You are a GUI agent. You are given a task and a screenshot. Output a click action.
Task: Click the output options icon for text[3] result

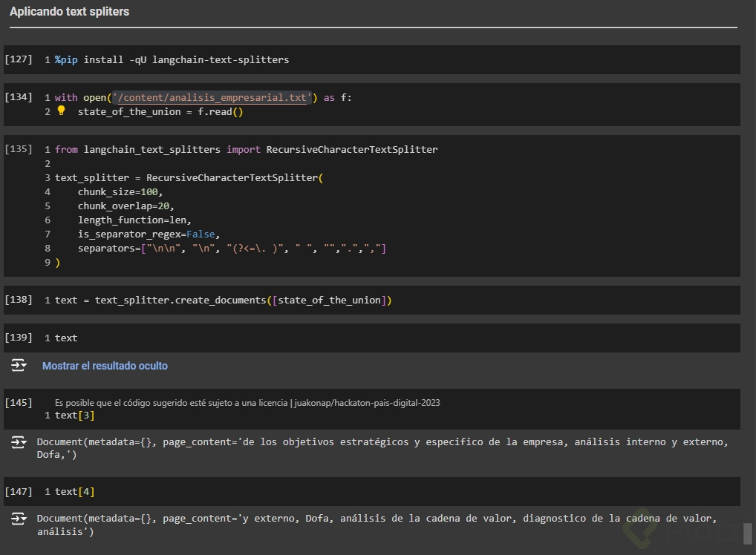point(19,442)
